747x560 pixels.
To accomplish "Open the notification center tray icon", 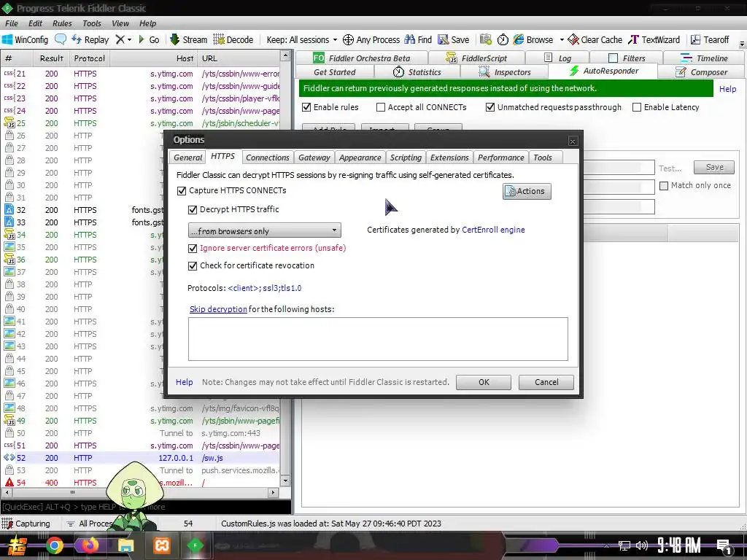I will point(724,546).
